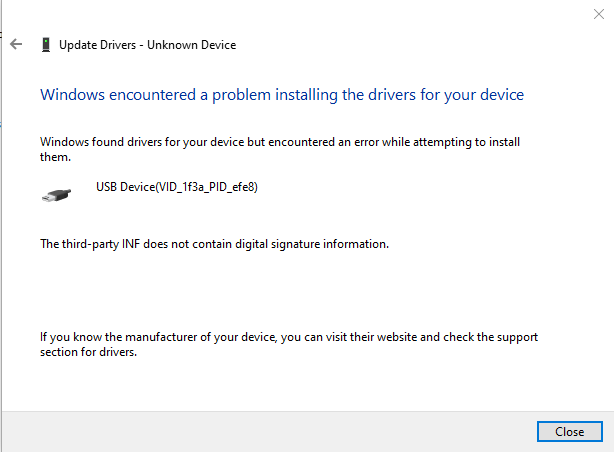Click the 'section for drivers.' text line
The image size is (614, 452).
[x=88, y=352]
